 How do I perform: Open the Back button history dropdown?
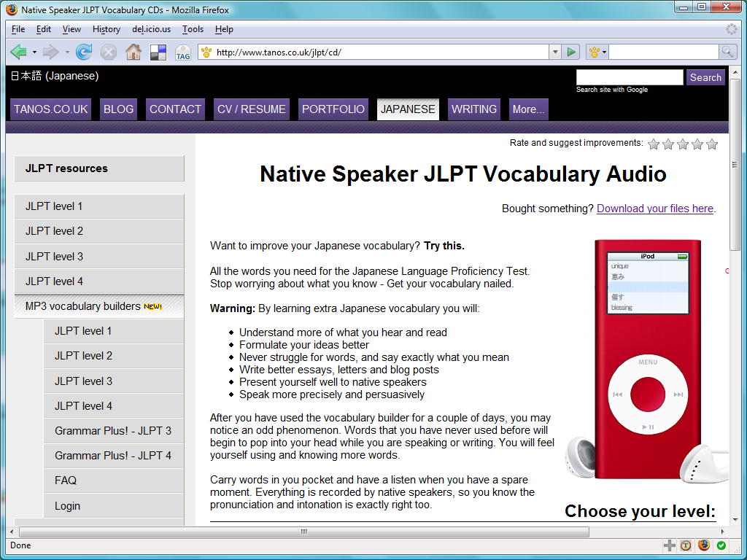pyautogui.click(x=34, y=52)
